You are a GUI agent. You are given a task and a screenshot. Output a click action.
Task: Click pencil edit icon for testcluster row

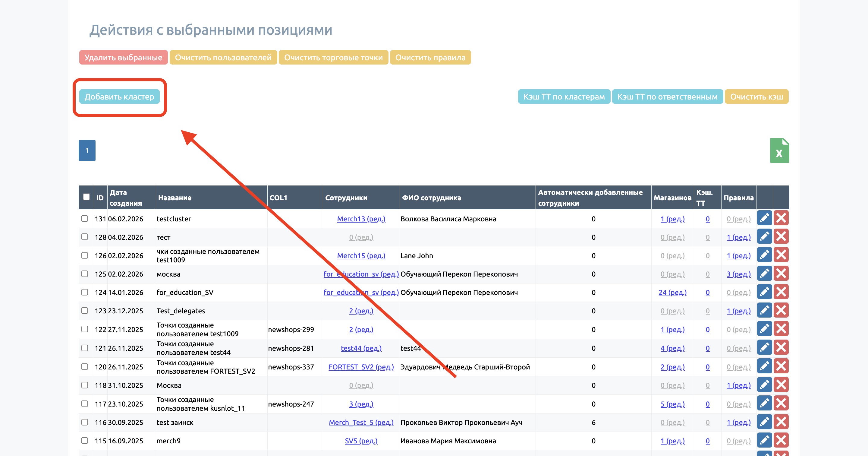[764, 218]
